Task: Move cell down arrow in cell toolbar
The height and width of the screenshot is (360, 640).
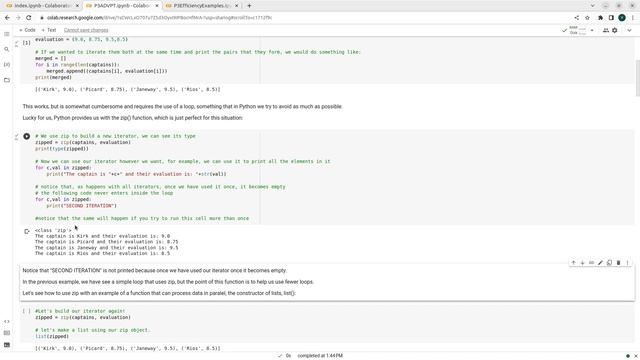Action: [x=582, y=263]
